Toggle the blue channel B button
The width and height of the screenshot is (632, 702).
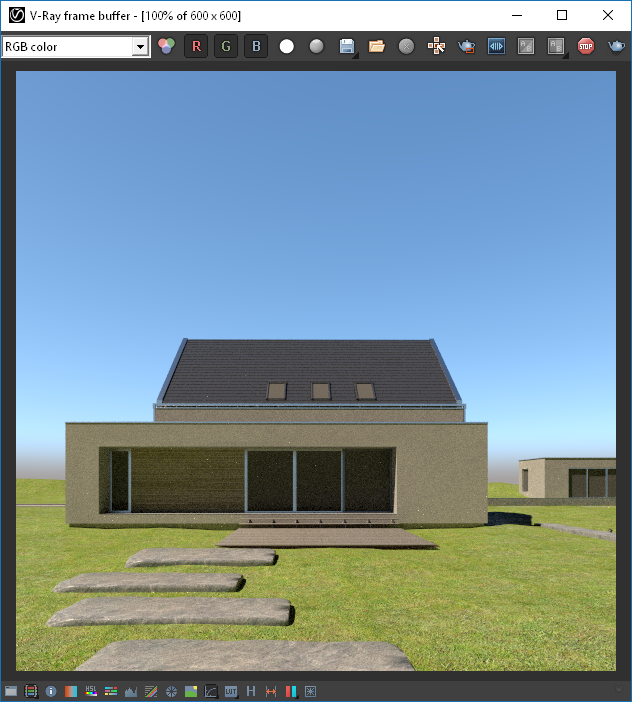click(256, 46)
